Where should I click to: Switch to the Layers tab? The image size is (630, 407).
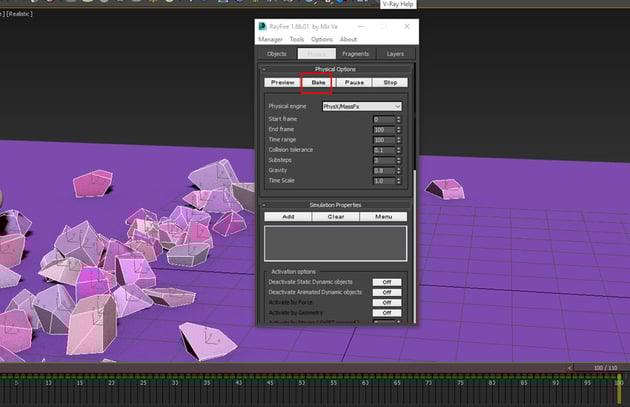395,54
